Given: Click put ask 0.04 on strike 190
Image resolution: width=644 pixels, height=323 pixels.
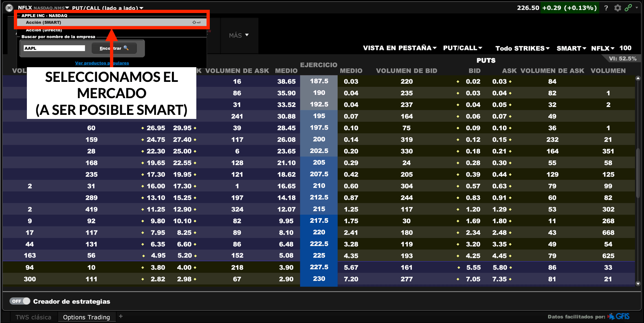Looking at the screenshot, I should point(500,93).
